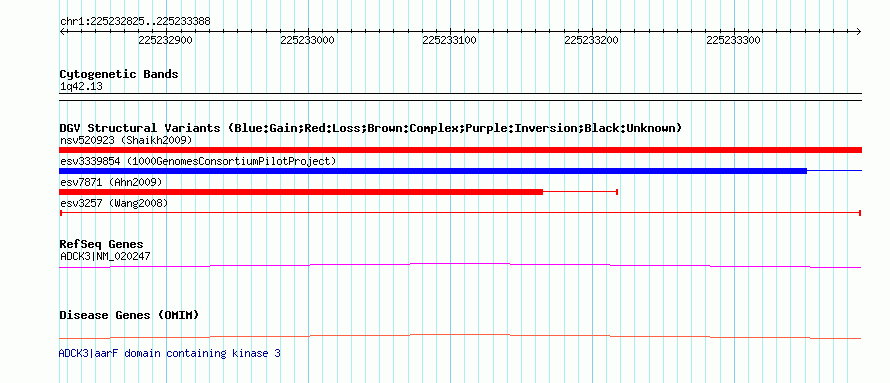Open the ADCK3|NM_020247 gene label

click(105, 256)
